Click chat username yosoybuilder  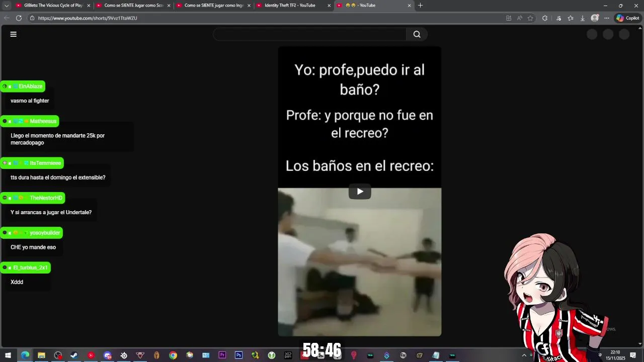(x=45, y=233)
